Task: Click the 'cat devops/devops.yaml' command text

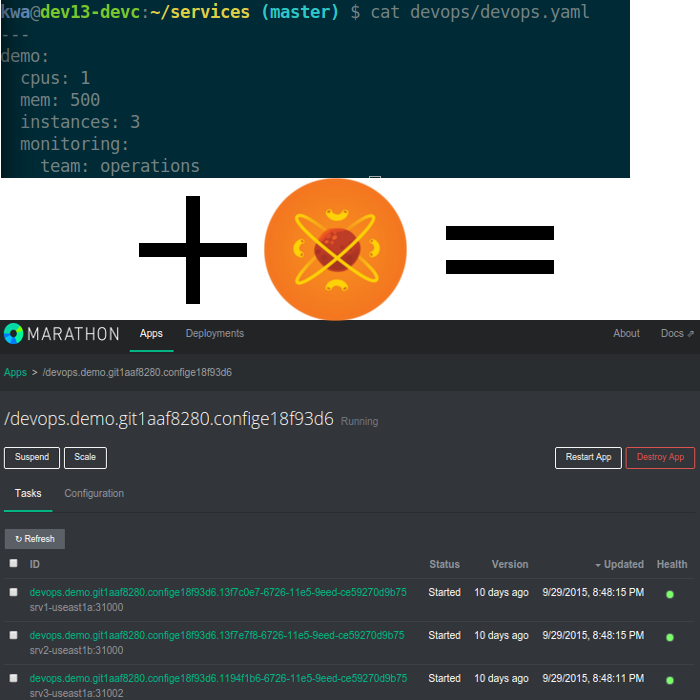Action: pos(480,12)
